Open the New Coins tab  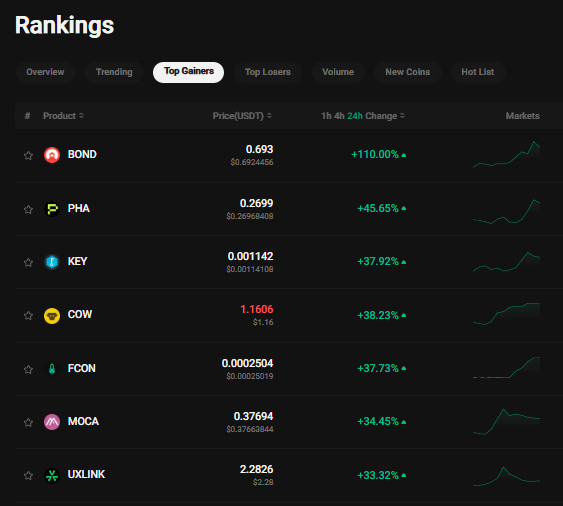tap(408, 72)
